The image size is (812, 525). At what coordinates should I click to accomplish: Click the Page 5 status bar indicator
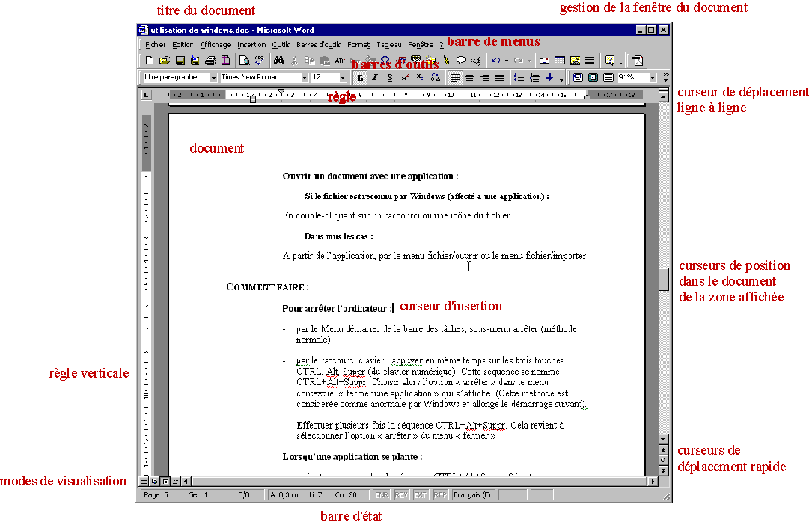click(x=156, y=495)
